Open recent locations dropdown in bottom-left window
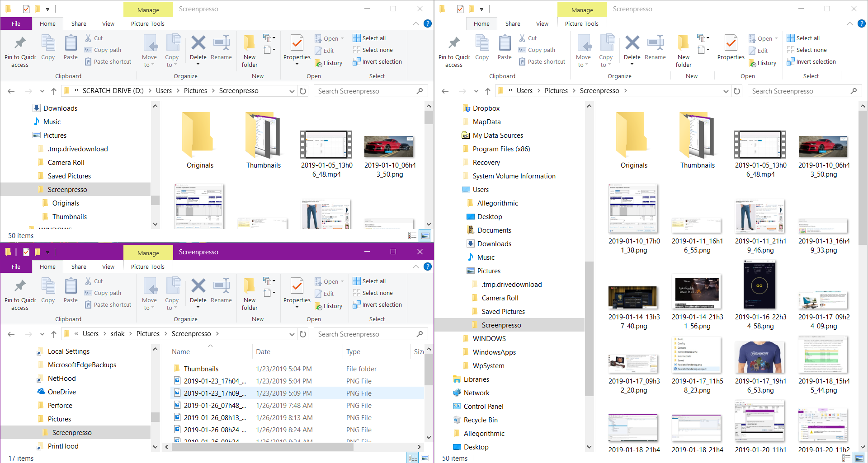868x463 pixels. [x=42, y=334]
